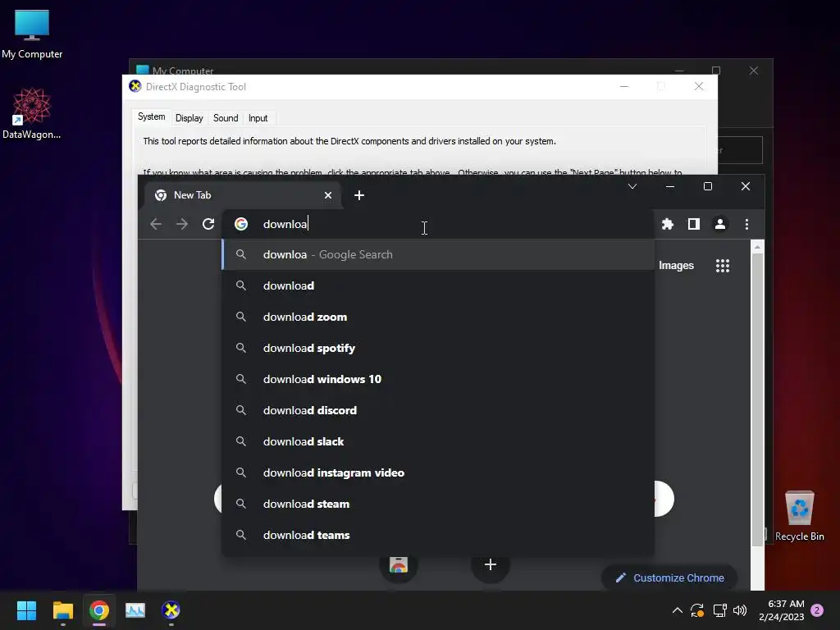The image size is (840, 630).
Task: Open the My Computer desktop icon
Action: (x=32, y=34)
